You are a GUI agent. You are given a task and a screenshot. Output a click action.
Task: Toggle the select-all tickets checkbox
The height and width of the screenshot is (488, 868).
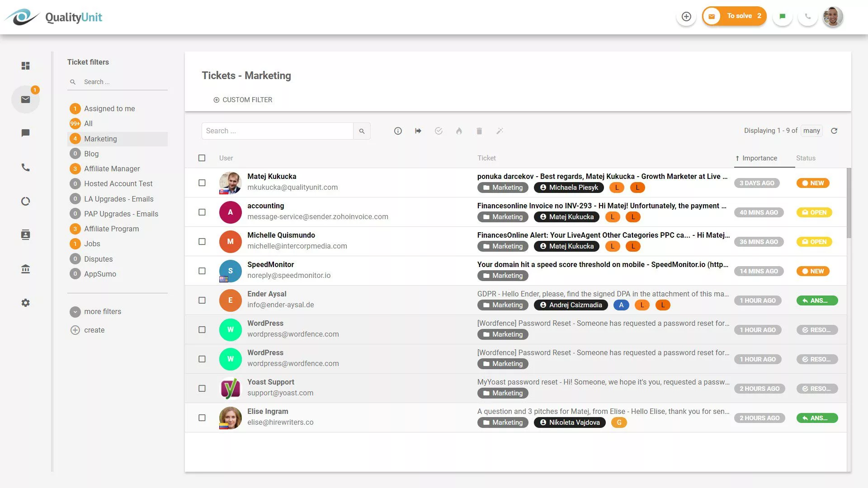tap(202, 158)
